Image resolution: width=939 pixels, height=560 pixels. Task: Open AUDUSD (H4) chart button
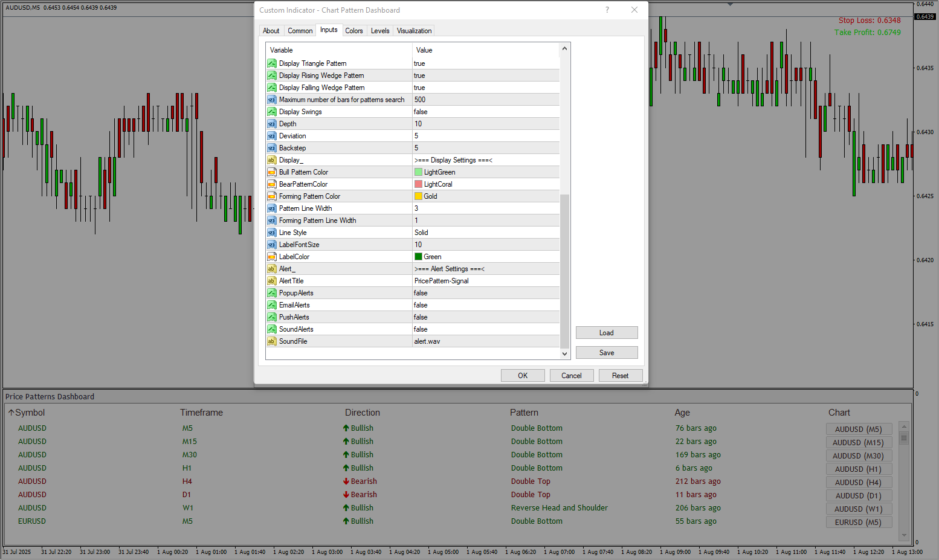point(858,482)
